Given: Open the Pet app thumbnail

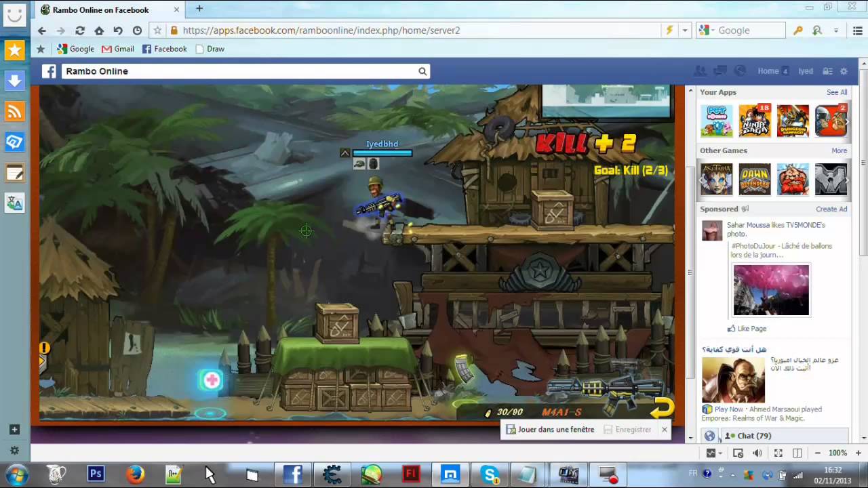Looking at the screenshot, I should [x=717, y=121].
